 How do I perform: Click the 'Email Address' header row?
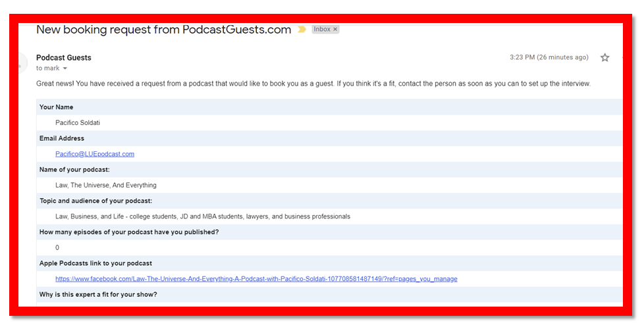(x=62, y=139)
